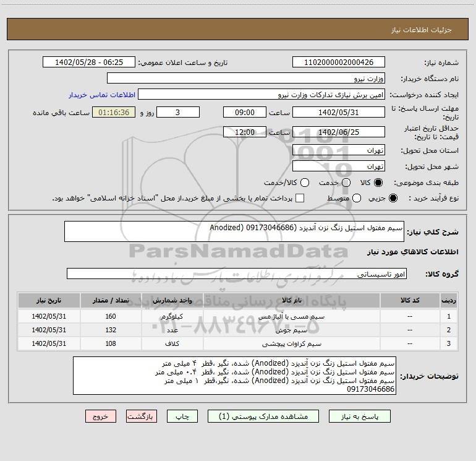Click the ردیف column header
The image size is (476, 461).
449,300
